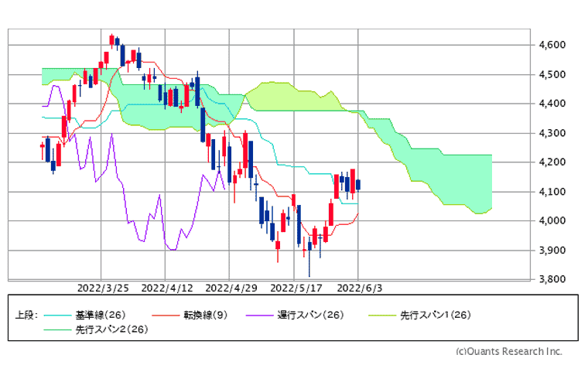Select the 4,200 price axis label
This screenshot has width=588, height=382.
(553, 162)
